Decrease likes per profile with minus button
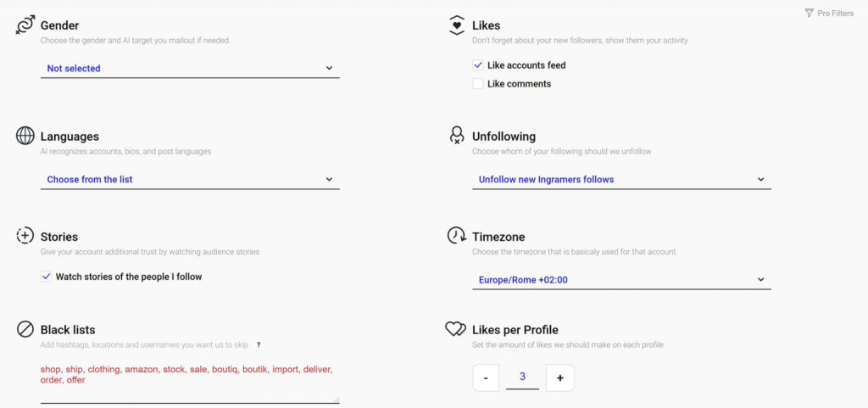Image resolution: width=868 pixels, height=408 pixels. point(486,377)
